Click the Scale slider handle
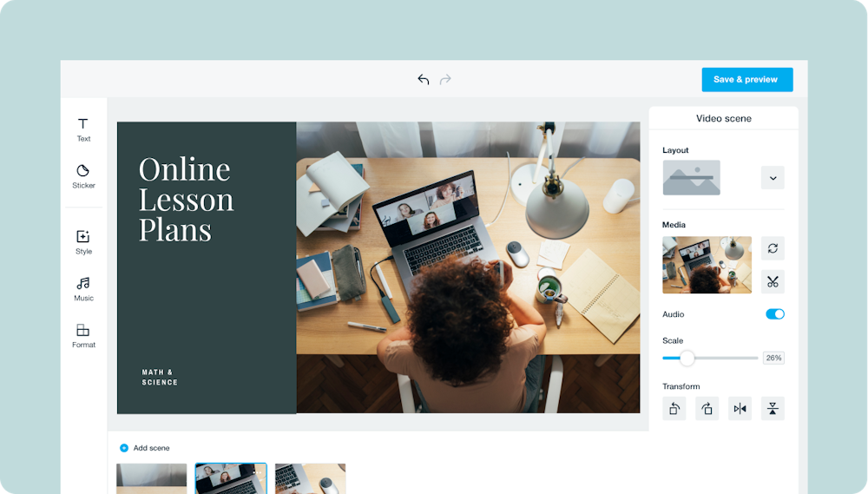Screen dimensions: 868x494 (x=687, y=358)
